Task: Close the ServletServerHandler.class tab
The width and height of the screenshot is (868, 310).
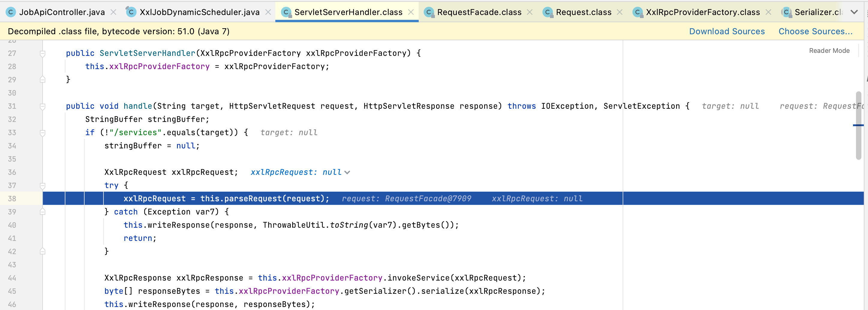Action: click(x=411, y=13)
